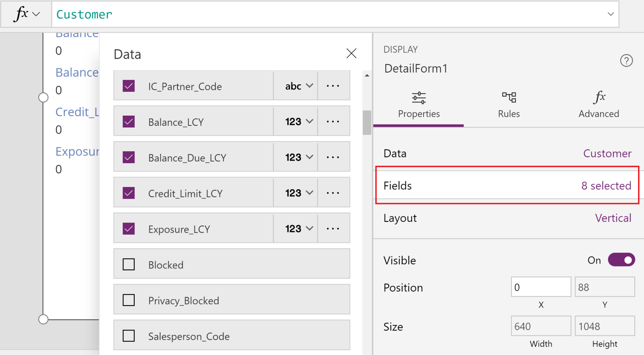Open more options for Credit_Limit_LCY

click(333, 193)
